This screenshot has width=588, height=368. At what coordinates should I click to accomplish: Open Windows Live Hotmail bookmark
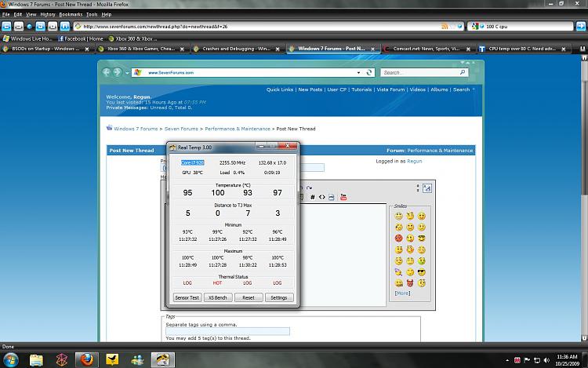pyautogui.click(x=27, y=38)
